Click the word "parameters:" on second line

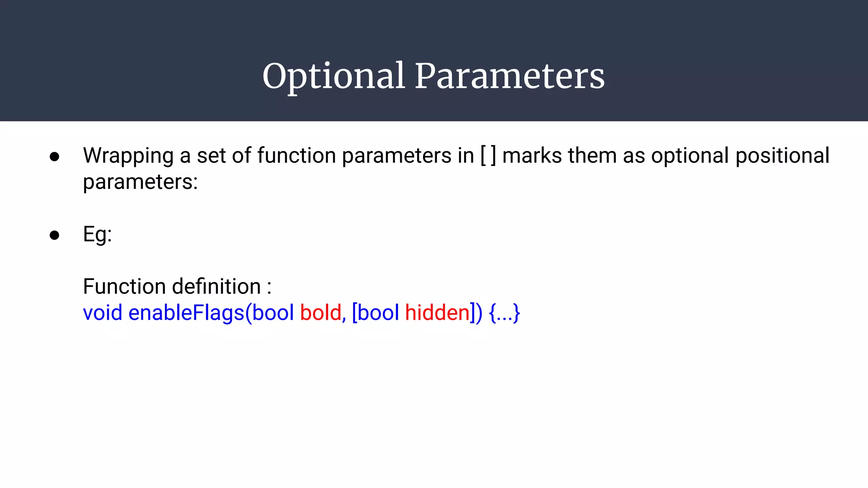tap(140, 182)
